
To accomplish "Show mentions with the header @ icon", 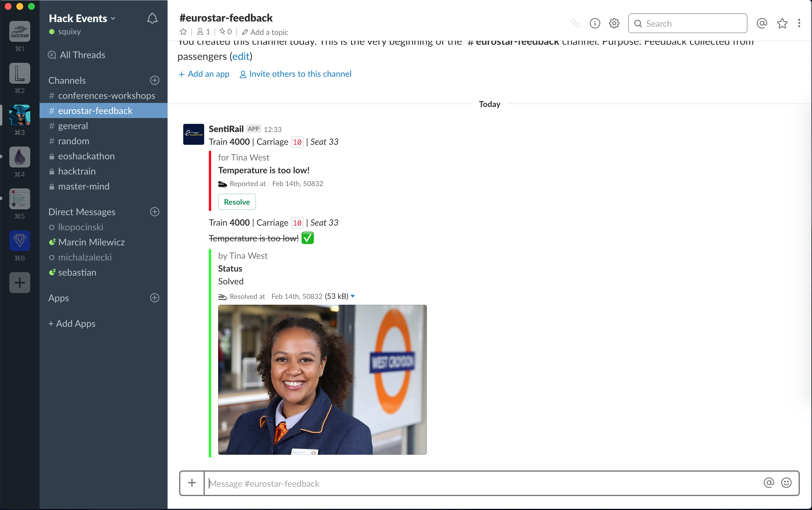I will (761, 24).
